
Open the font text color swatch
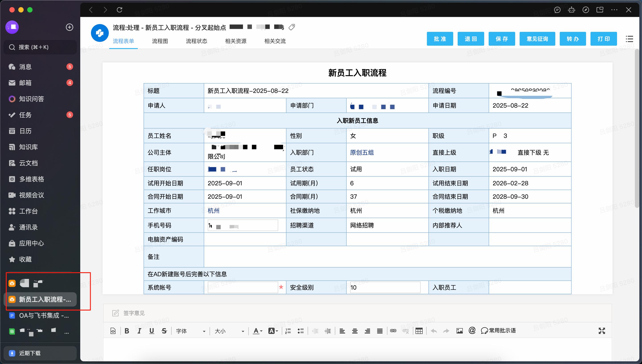[x=256, y=331]
